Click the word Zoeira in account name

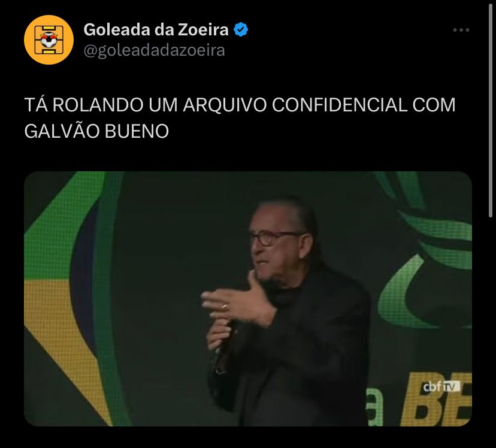pyautogui.click(x=203, y=30)
